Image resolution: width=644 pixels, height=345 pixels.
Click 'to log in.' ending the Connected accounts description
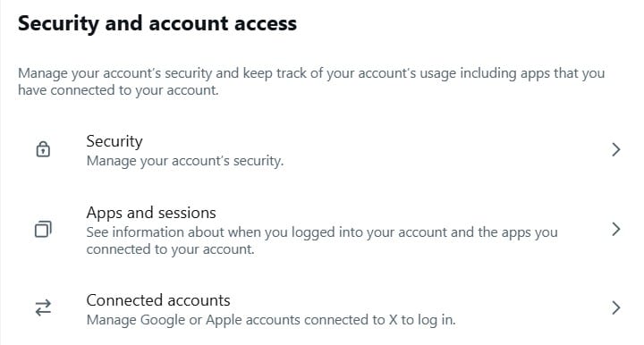[x=428, y=320]
